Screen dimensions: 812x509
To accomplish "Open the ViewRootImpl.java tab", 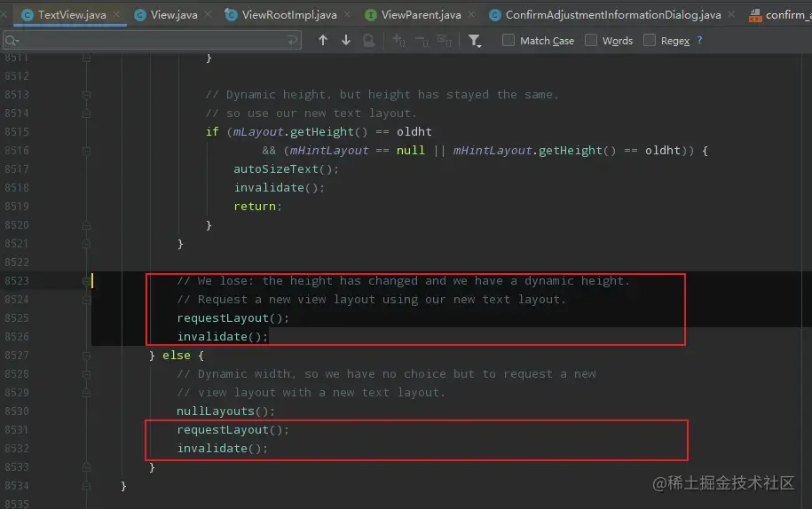I will [289, 14].
